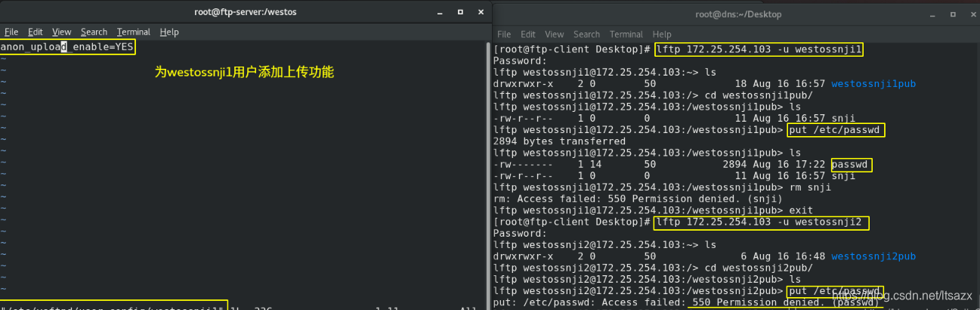Click directory row dated Aug 16 16:48

tap(704, 258)
